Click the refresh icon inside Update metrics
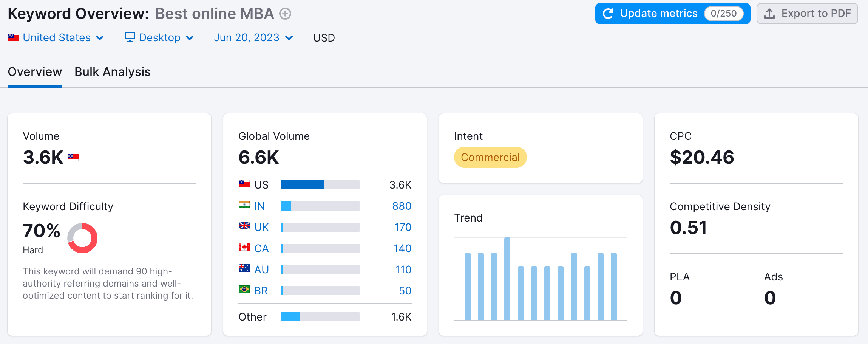Image resolution: width=868 pixels, height=344 pixels. click(x=608, y=13)
